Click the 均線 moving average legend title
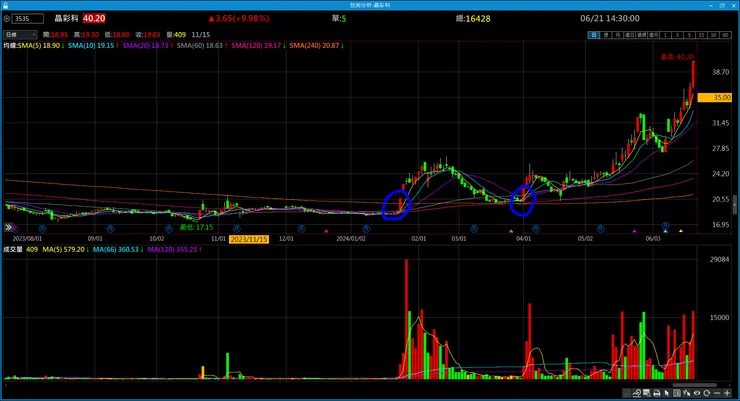 pyautogui.click(x=10, y=45)
